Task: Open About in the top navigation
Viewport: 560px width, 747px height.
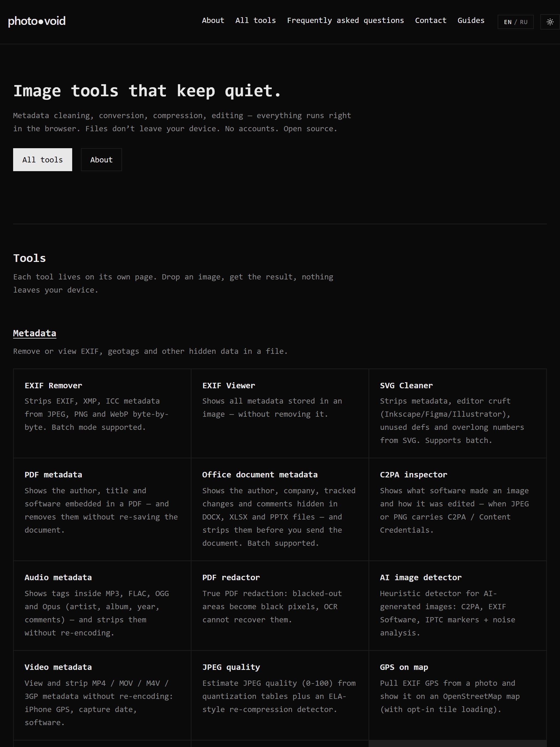Action: (213, 21)
